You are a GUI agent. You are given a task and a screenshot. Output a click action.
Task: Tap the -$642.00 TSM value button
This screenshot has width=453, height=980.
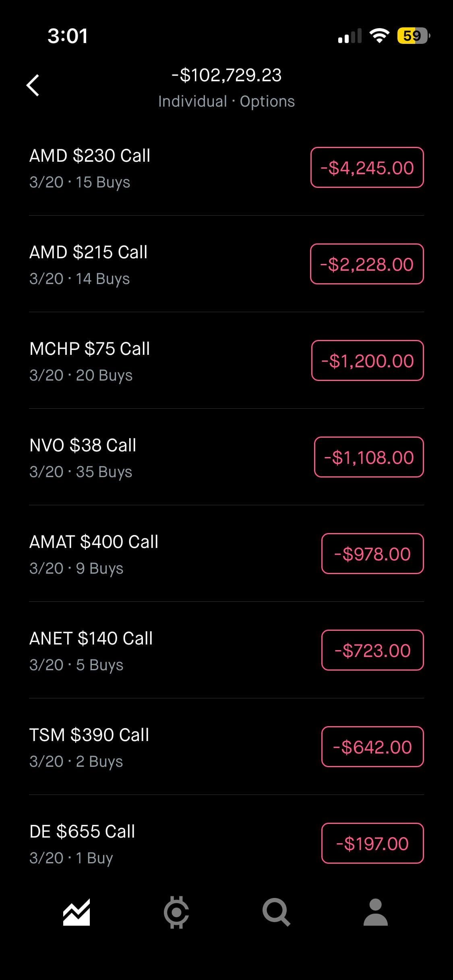pos(372,747)
